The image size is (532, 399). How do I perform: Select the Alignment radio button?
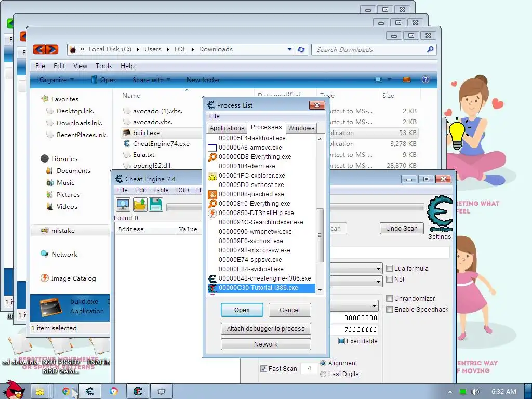[x=323, y=363]
